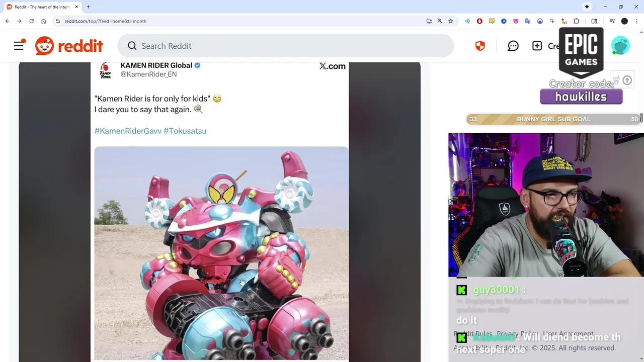Image resolution: width=644 pixels, height=362 pixels.
Task: Go back in browser history
Action: (x=7, y=21)
